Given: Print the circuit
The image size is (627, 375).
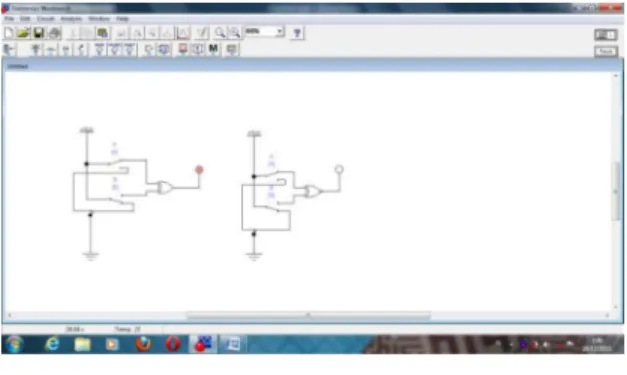Looking at the screenshot, I should point(55,33).
